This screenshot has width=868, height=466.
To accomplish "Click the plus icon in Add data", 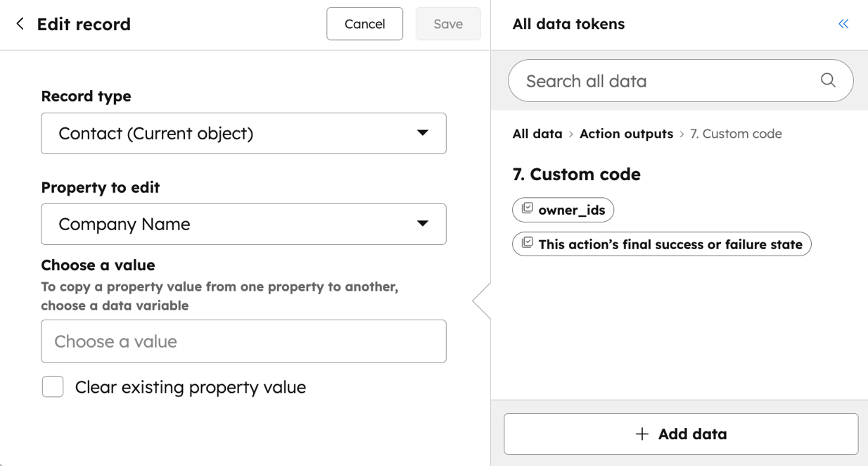I will [642, 434].
